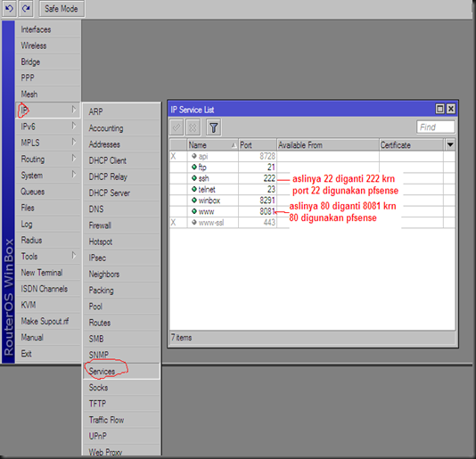Select the ftp service row
The image size is (476, 459).
coord(312,168)
